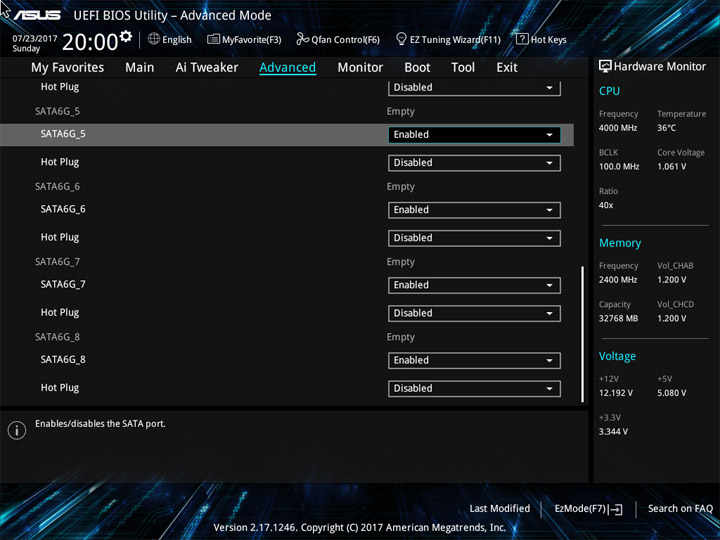Switch to the Main tab
Image resolution: width=720 pixels, height=540 pixels.
tap(140, 68)
